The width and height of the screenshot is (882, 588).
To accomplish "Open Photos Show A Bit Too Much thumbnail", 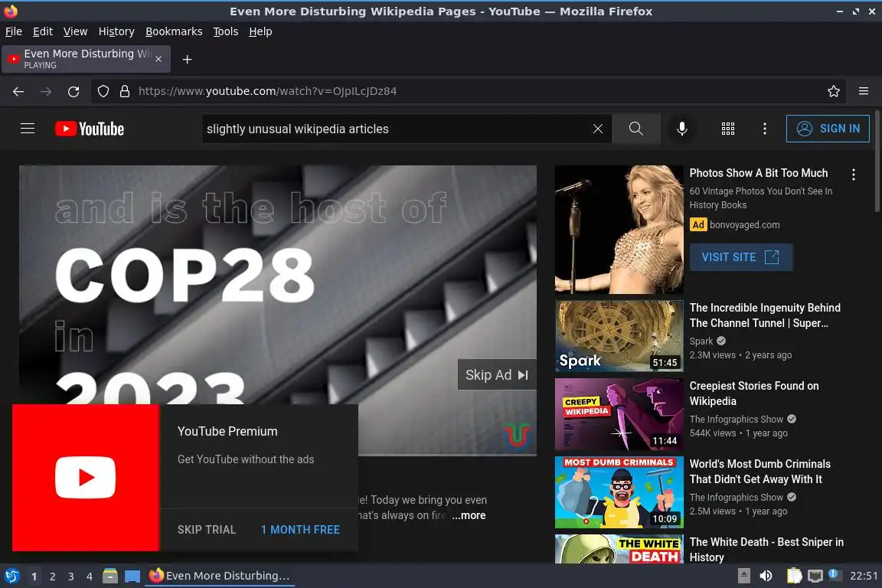I will click(x=619, y=230).
